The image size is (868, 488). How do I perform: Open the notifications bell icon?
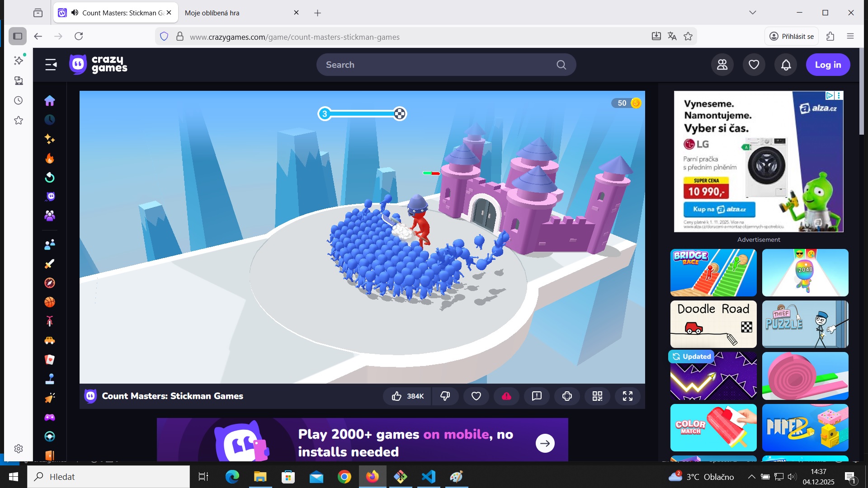pos(786,65)
